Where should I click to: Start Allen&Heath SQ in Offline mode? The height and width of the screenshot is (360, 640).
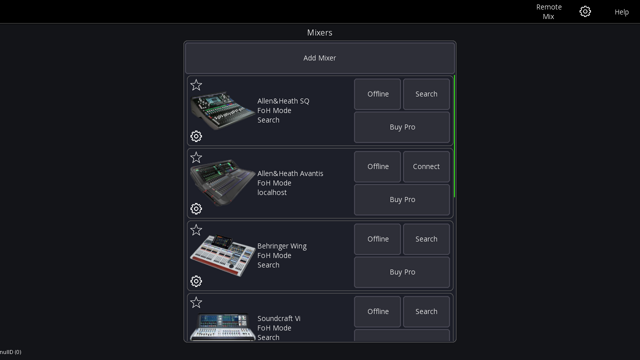coord(378,94)
